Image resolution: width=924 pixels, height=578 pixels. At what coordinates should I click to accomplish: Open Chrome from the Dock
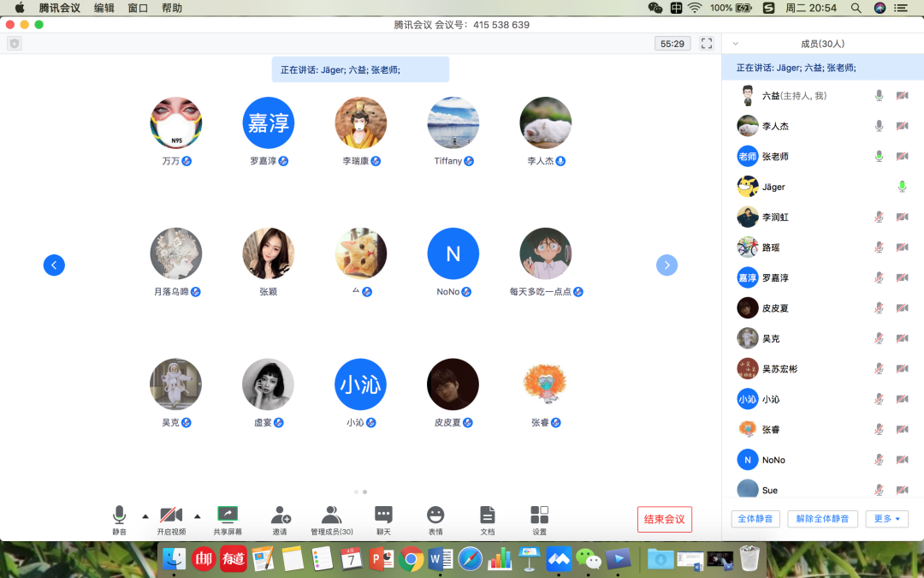[x=412, y=559]
